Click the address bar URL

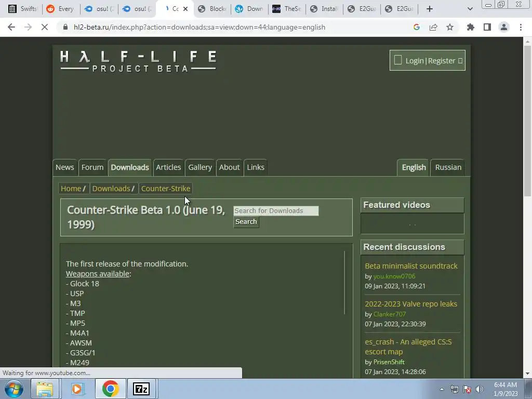coord(199,27)
